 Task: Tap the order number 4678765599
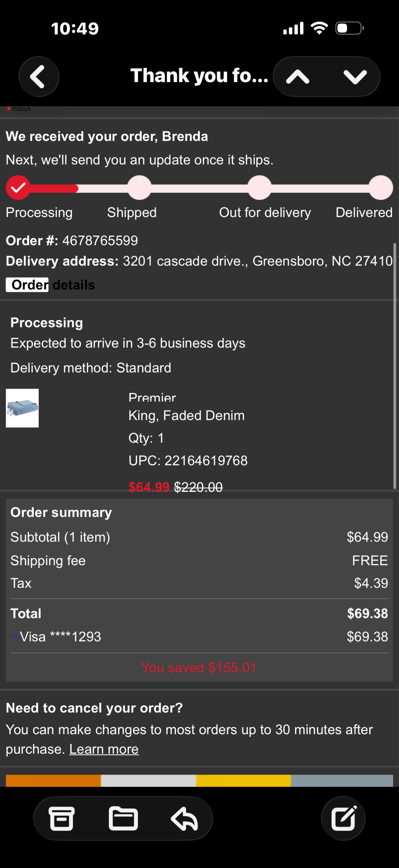pyautogui.click(x=100, y=241)
